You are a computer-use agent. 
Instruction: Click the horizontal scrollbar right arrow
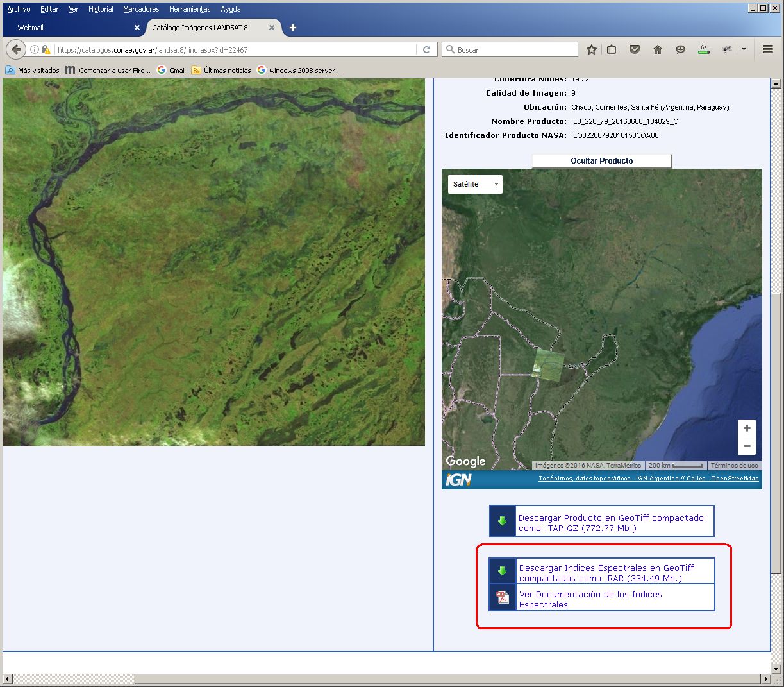coord(765,679)
